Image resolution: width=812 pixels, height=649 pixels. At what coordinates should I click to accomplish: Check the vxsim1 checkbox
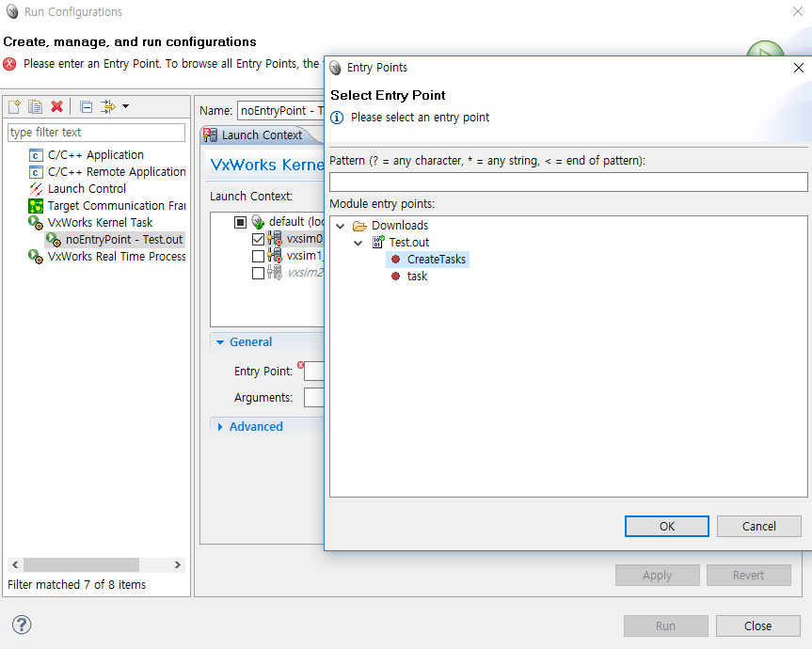point(259,256)
